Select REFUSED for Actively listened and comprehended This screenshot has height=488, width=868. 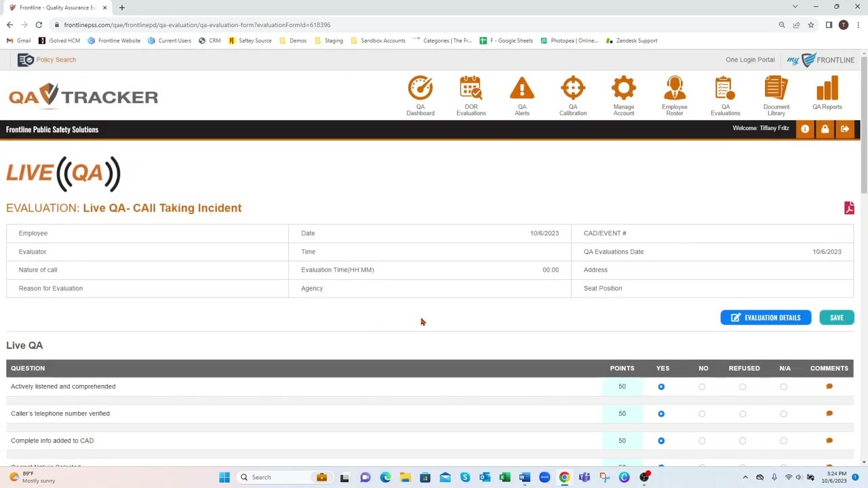pyautogui.click(x=743, y=386)
